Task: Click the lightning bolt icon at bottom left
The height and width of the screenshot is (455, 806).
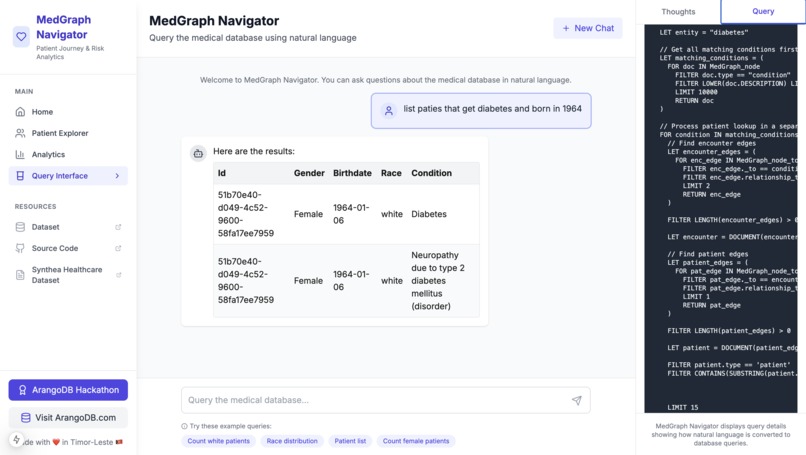Action: (x=16, y=440)
